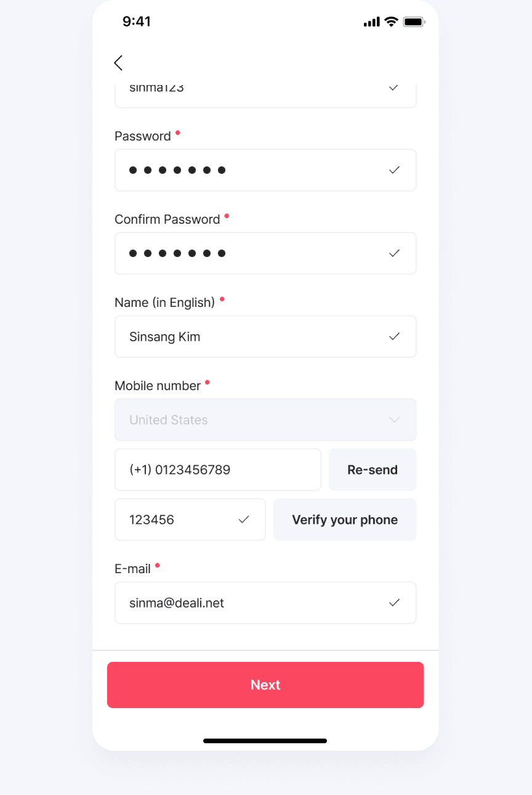Click the (+1) 0123456789 phone field
The width and height of the screenshot is (532, 795).
[218, 470]
